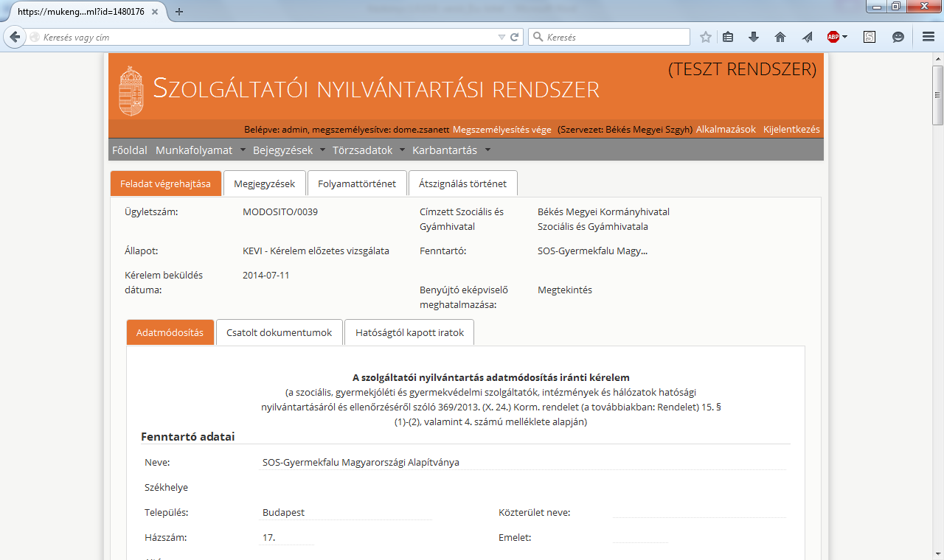Click the empty Közterület neve field
The height and width of the screenshot is (560, 944).
tap(699, 511)
